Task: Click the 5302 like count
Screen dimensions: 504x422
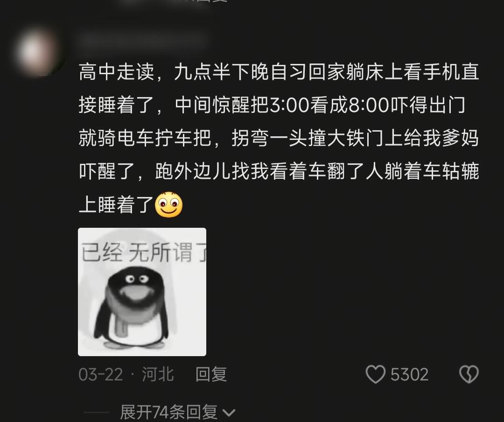Action: 410,374
